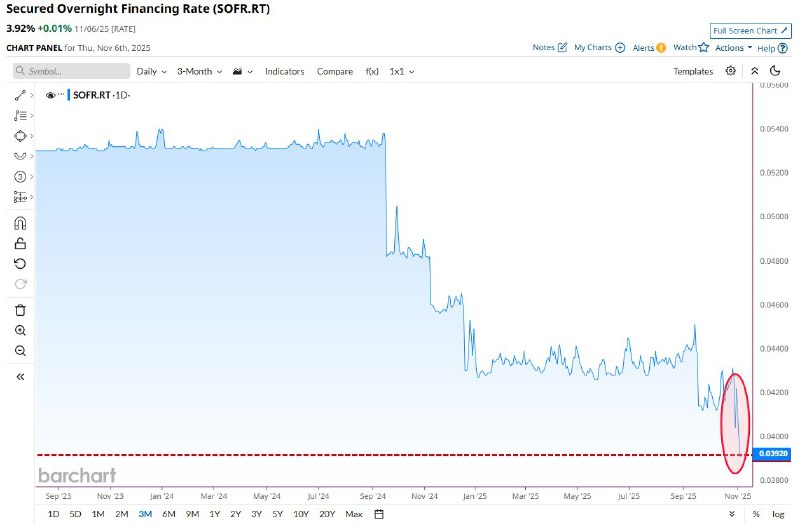Open the chart type dropdown
800x528 pixels.
[242, 71]
